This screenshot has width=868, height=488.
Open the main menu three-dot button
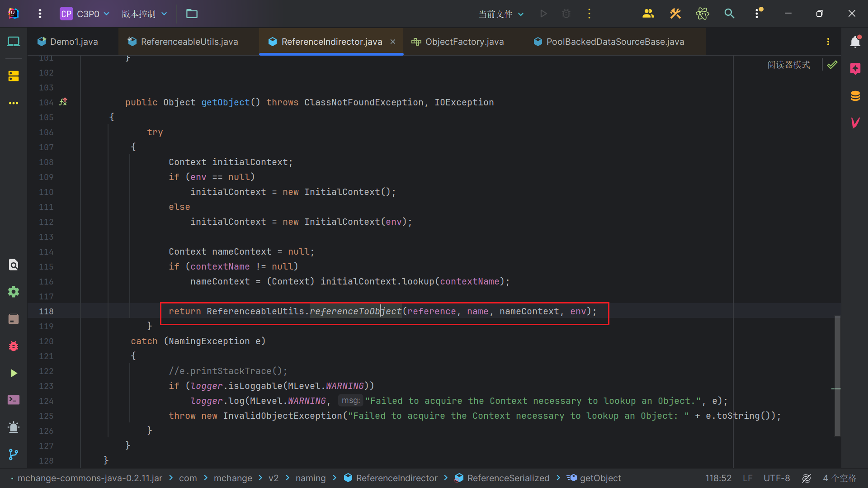pos(40,14)
